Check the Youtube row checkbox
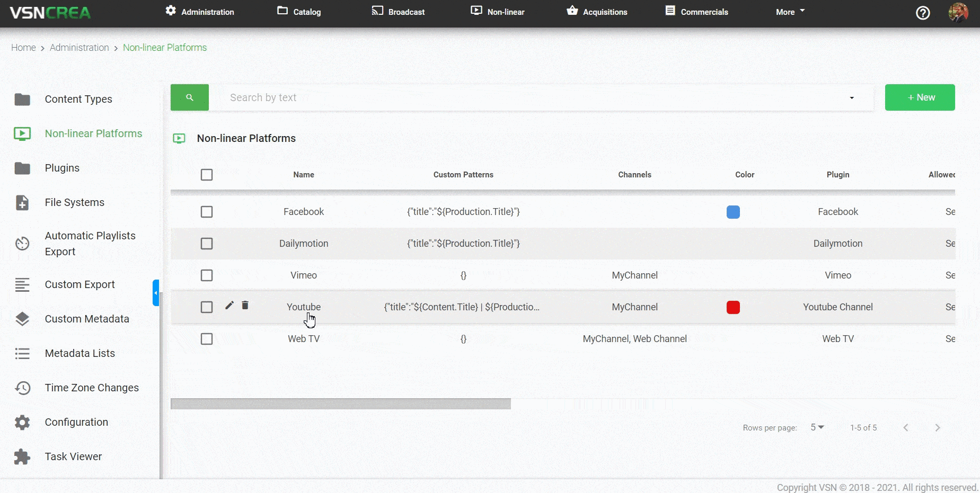Screen dimensions: 980x493 tap(207, 307)
